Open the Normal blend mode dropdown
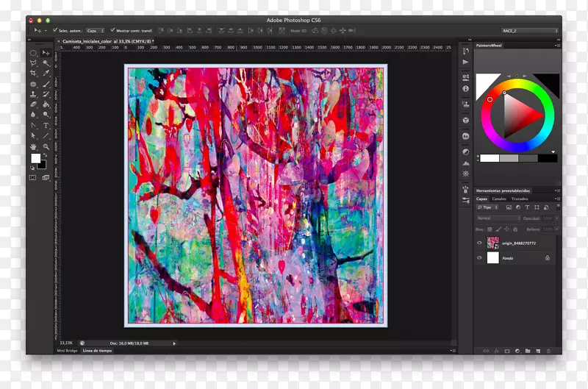 [x=498, y=218]
